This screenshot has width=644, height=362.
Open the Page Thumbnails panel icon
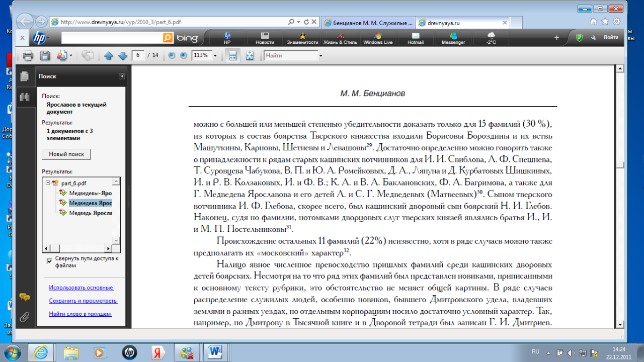[24, 76]
